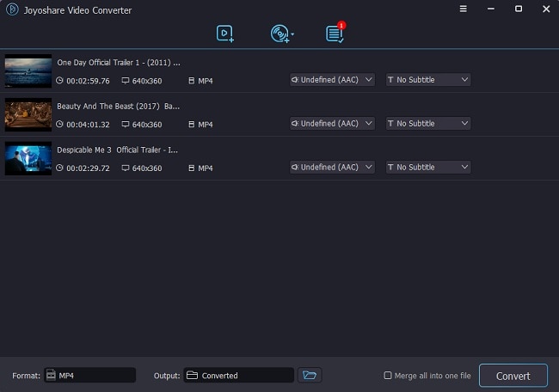Image resolution: width=559 pixels, height=392 pixels.
Task: Click title 'Despicable Me 3 Official Trailer - I...'
Action: coord(117,150)
